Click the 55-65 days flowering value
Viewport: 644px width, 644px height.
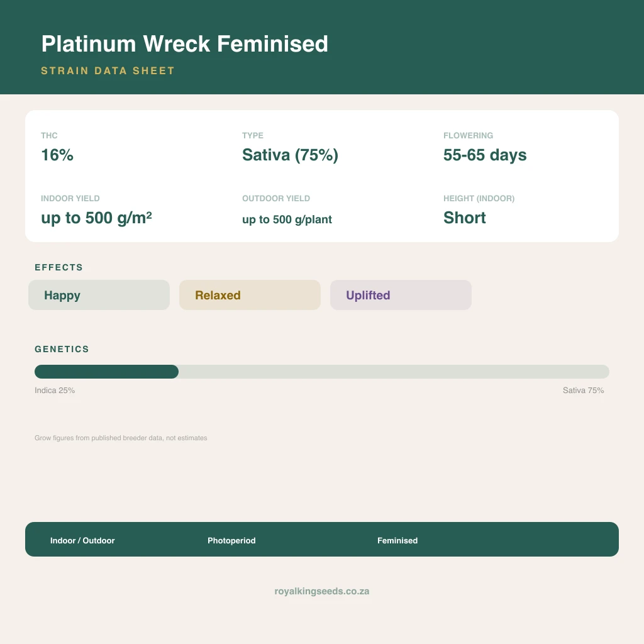pos(485,155)
